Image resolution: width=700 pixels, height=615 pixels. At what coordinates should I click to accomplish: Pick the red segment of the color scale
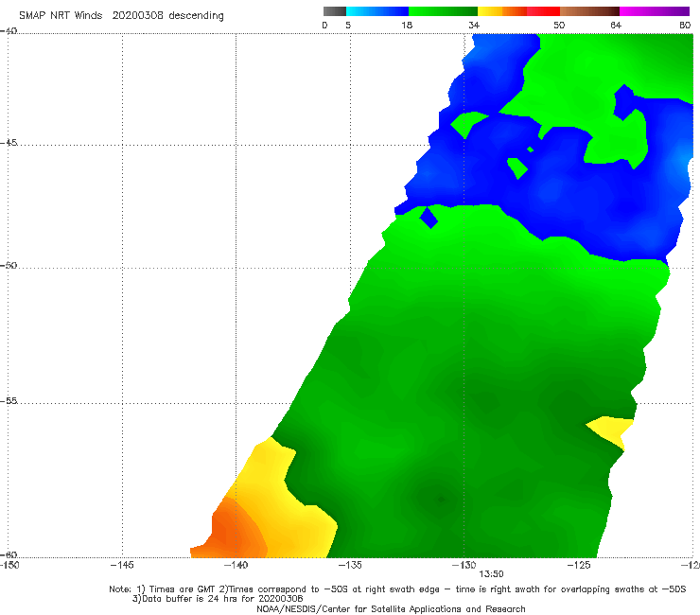tap(543, 11)
